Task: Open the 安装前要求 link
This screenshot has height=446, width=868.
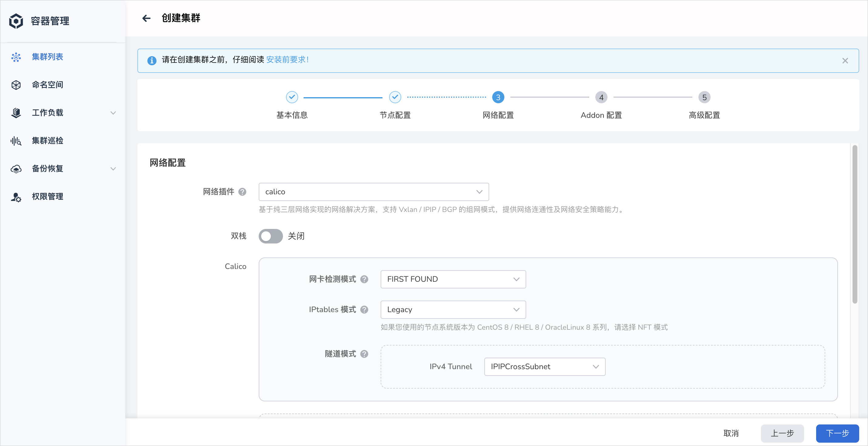Action: (288, 60)
